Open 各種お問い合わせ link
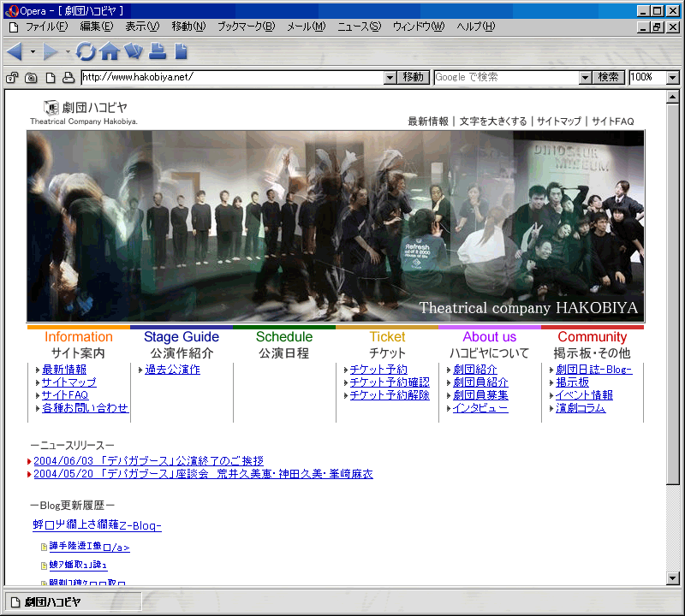The height and width of the screenshot is (616, 685). tap(85, 408)
